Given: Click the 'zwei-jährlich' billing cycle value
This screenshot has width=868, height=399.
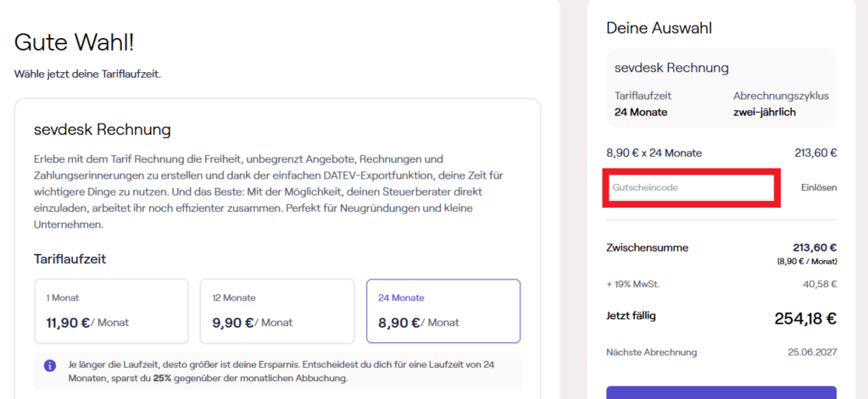Looking at the screenshot, I should coord(764,113).
